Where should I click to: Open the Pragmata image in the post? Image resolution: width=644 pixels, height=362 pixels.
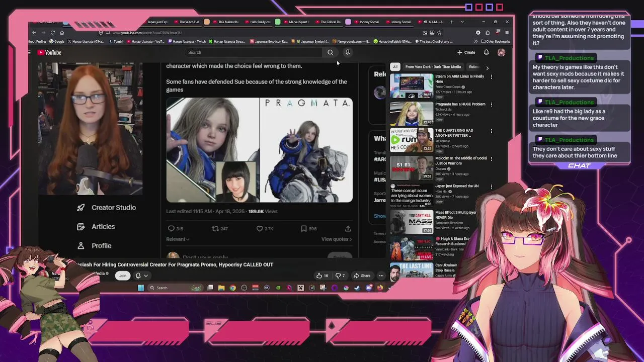click(x=259, y=150)
